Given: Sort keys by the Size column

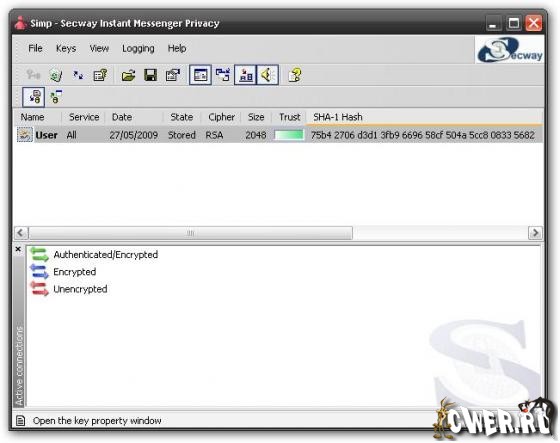Looking at the screenshot, I should pyautogui.click(x=256, y=117).
